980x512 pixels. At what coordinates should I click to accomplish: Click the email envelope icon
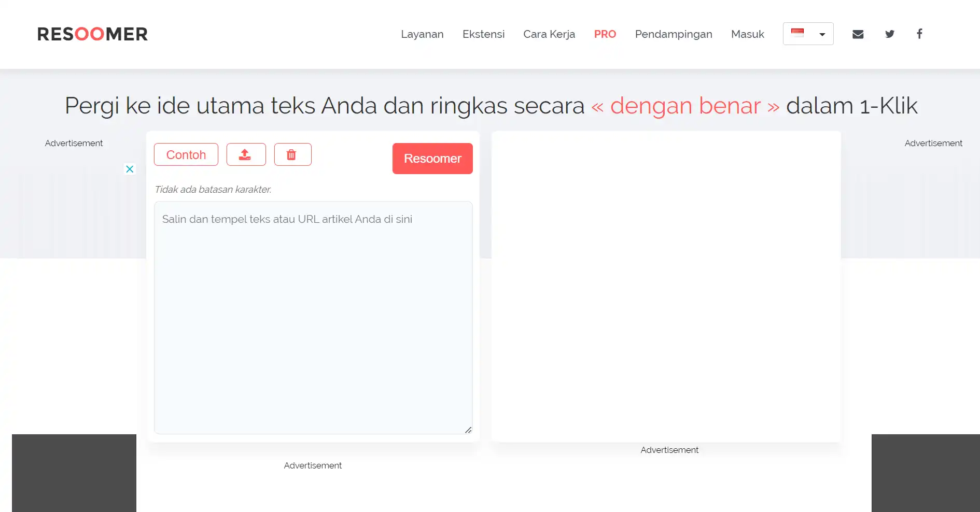pos(858,34)
